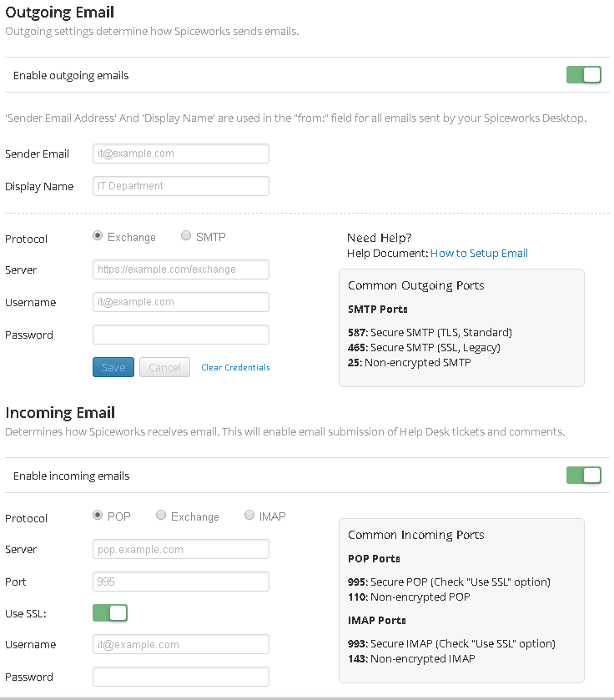The height and width of the screenshot is (700, 614).
Task: Select POP as the incoming protocol
Action: click(98, 515)
